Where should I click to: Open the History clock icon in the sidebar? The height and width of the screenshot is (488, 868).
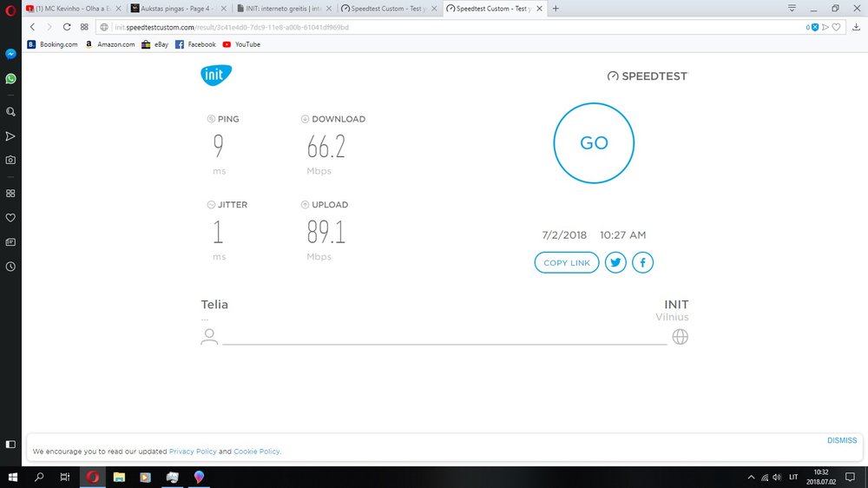[10, 267]
